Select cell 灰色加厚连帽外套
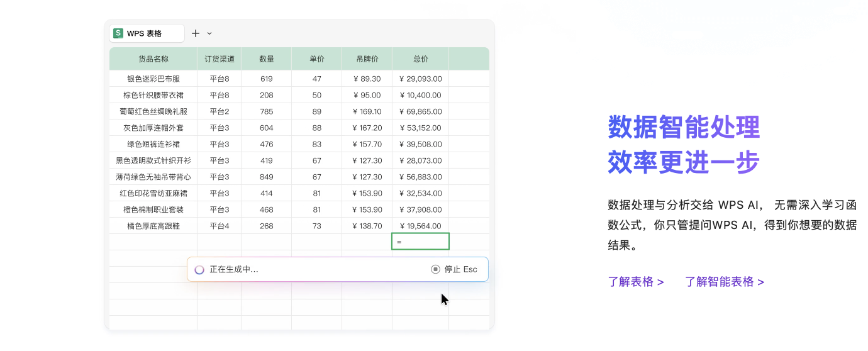Screen dimensions: 868x351 point(153,128)
